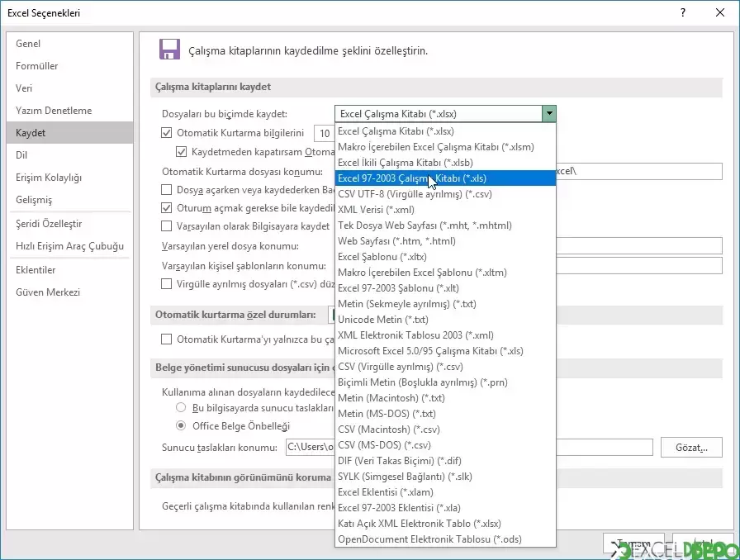Open the help question mark
Image resolution: width=740 pixels, height=560 pixels.
(682, 12)
